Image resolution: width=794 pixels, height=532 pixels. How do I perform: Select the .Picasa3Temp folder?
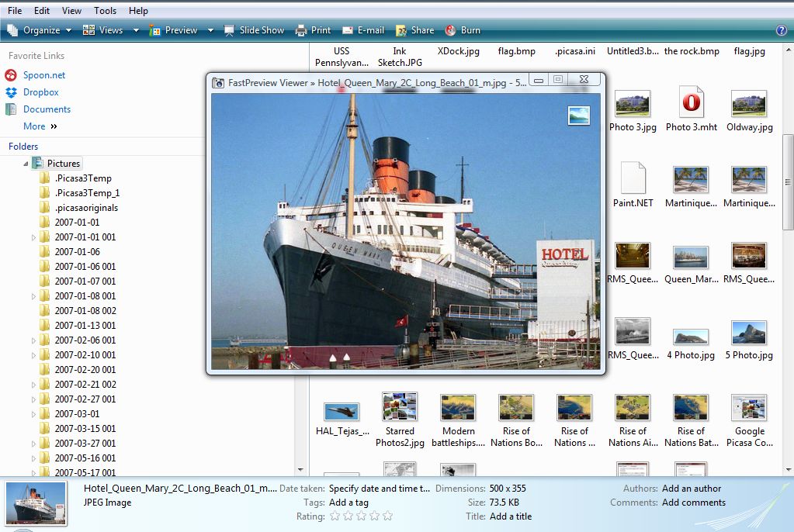83,178
